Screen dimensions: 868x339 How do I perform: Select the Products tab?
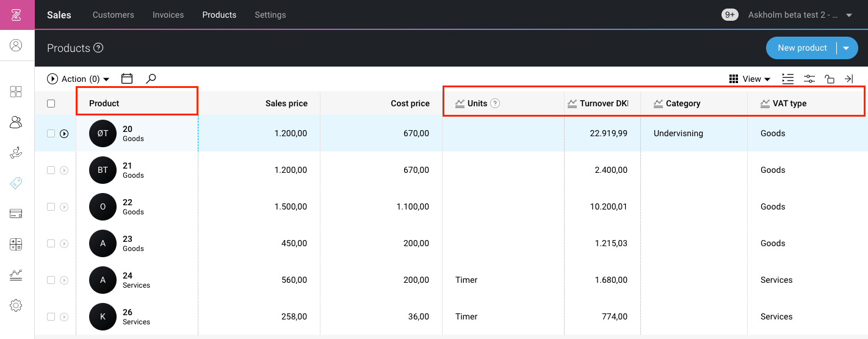coord(219,15)
